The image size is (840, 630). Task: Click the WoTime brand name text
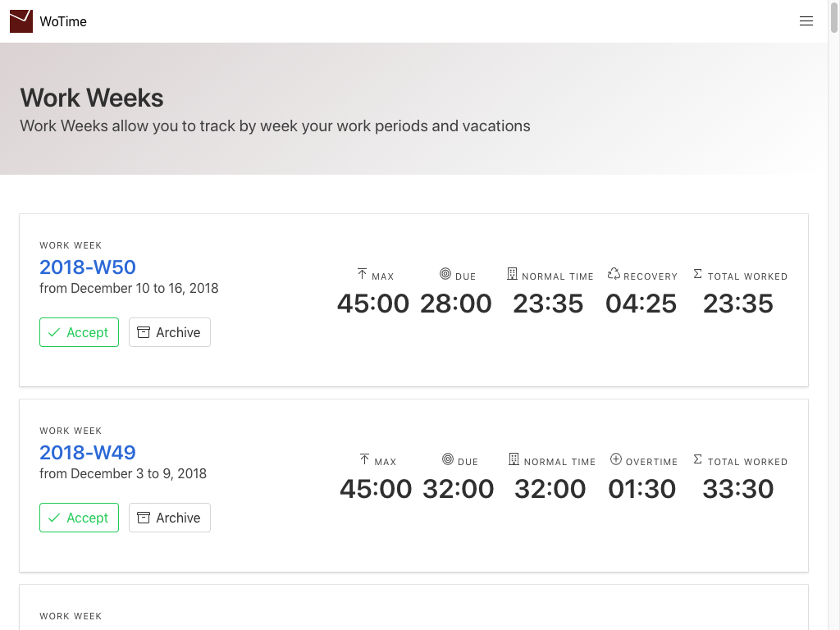[63, 22]
